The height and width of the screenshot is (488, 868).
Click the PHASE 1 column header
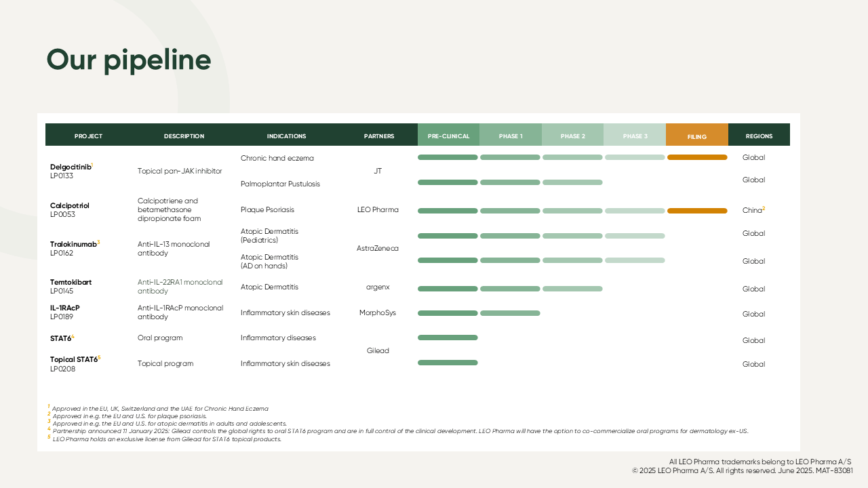click(511, 136)
